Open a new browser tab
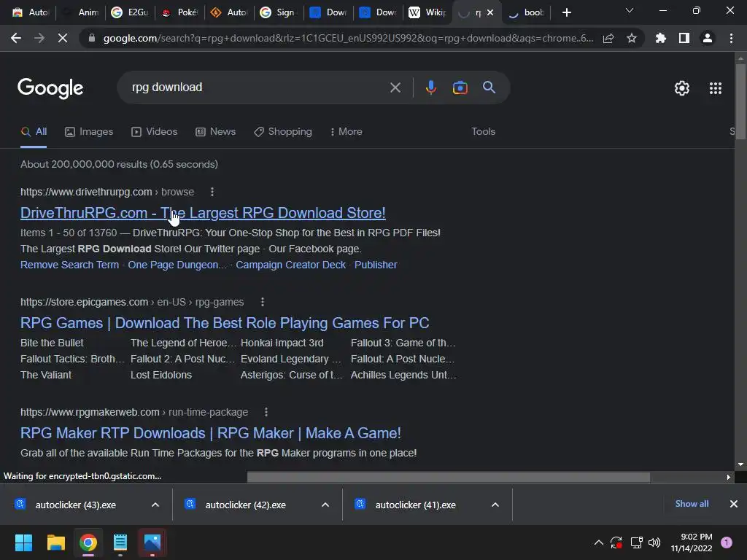747x560 pixels. pos(566,12)
